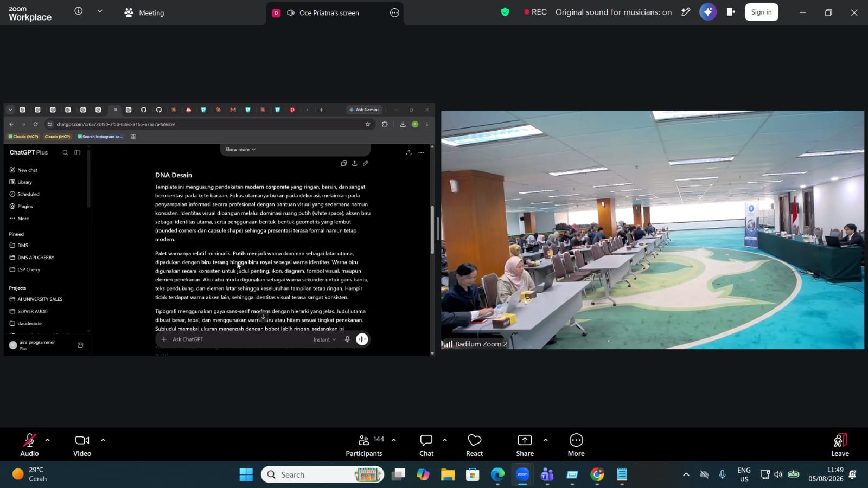Expand the share options arrow next to Share

545,440
